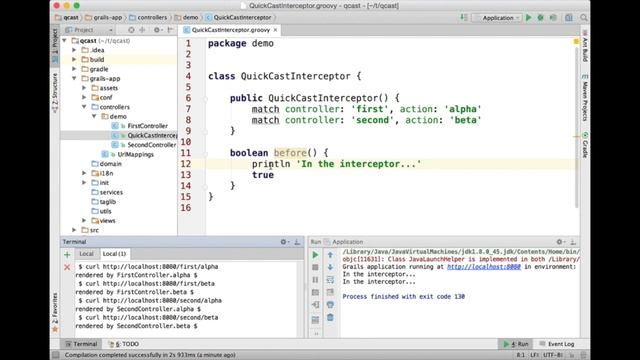Toggle Ant Build tool window on right edge
Screen dimensions: 640x360
(585, 46)
